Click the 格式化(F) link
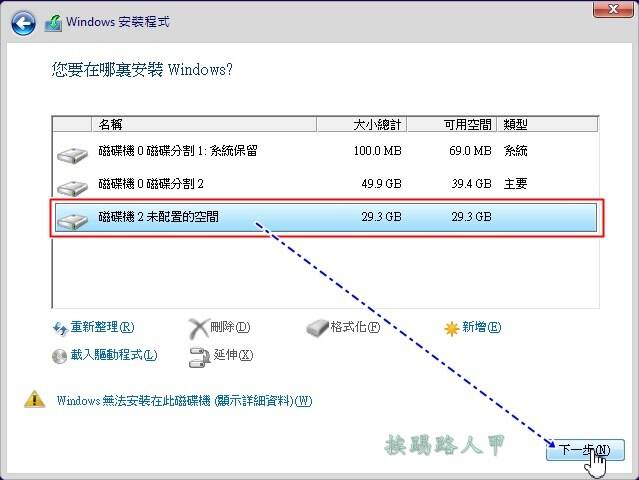 [355, 327]
